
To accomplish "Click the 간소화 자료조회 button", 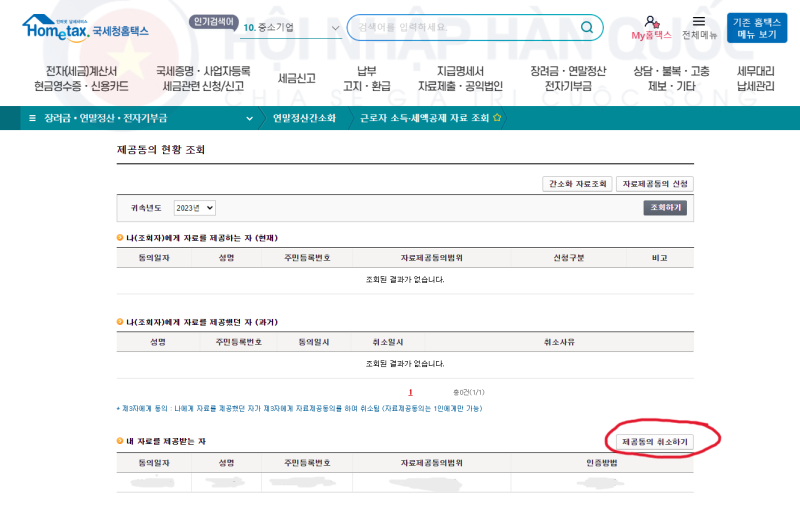I will click(x=577, y=184).
